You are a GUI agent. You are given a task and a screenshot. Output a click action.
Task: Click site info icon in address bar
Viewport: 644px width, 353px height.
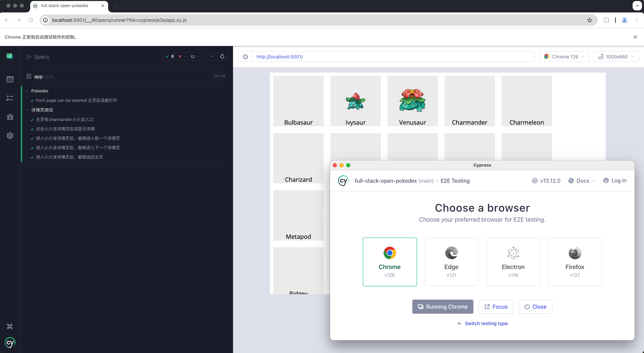point(45,20)
